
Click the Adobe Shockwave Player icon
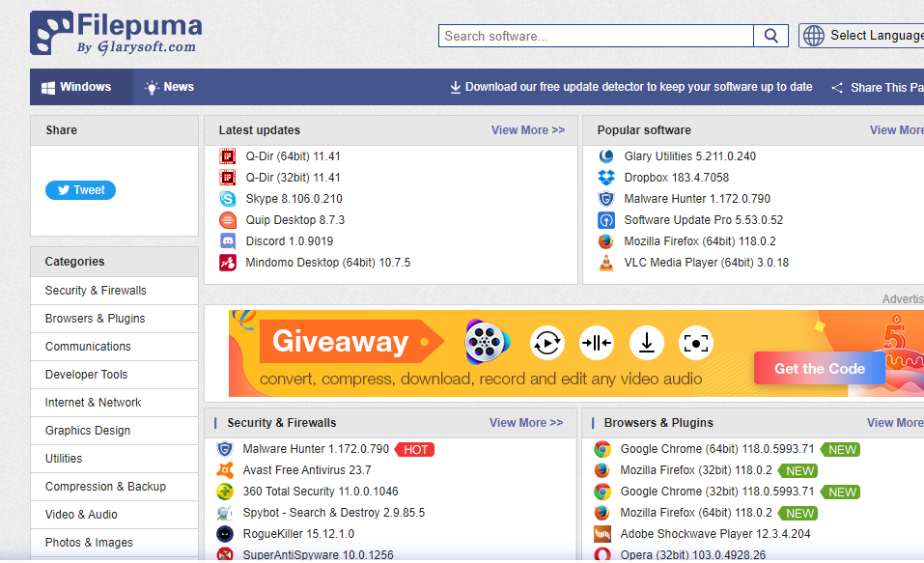coord(602,533)
